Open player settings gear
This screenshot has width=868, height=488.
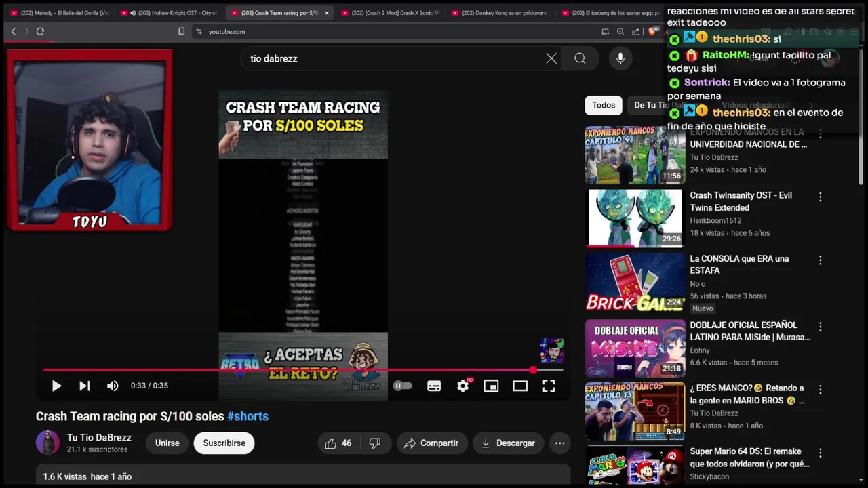(x=463, y=386)
